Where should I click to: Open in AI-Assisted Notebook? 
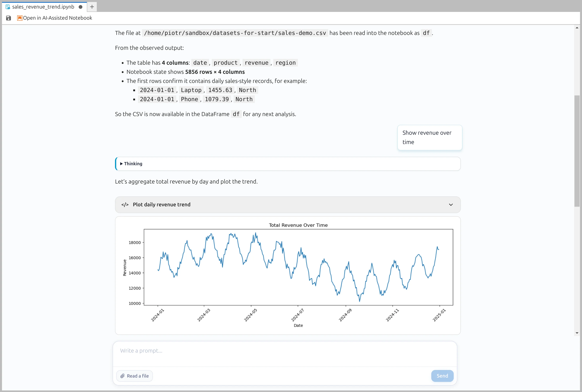click(x=58, y=18)
